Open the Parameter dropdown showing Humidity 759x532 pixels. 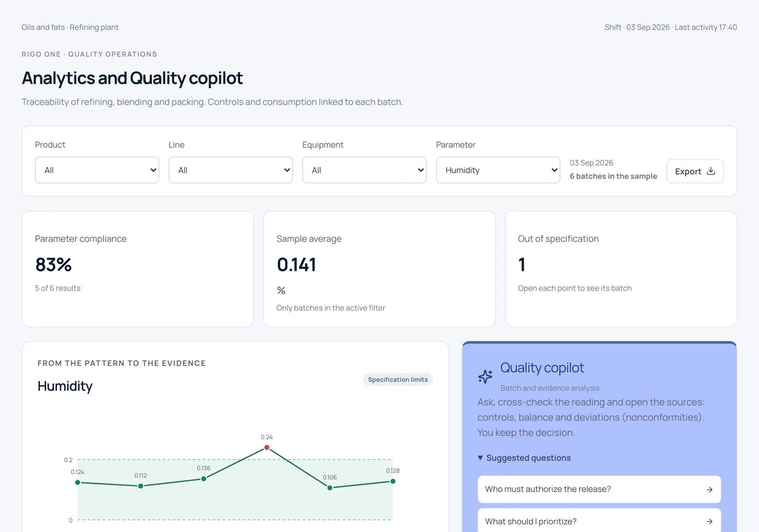[x=498, y=170]
